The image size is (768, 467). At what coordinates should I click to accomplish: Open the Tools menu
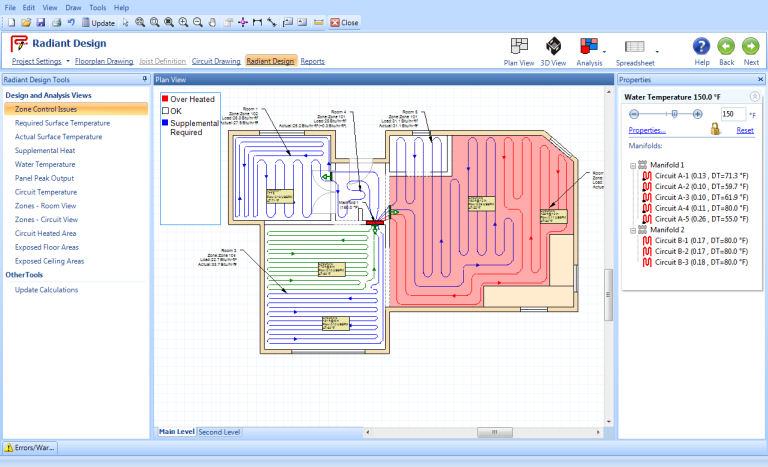coord(97,8)
